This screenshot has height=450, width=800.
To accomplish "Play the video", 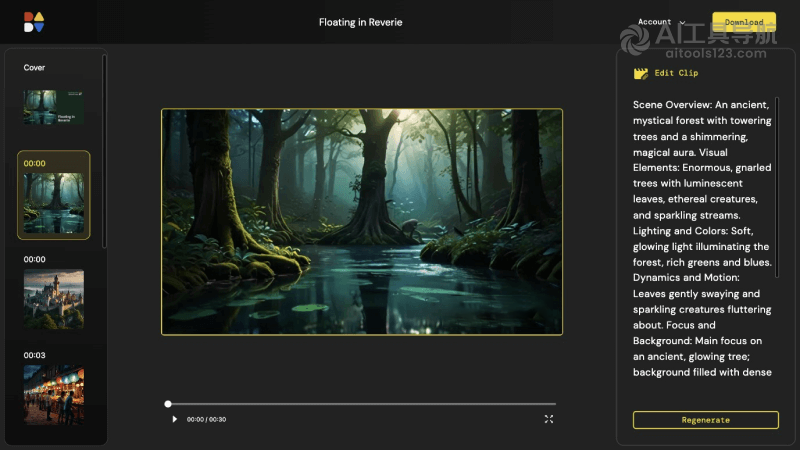I will pyautogui.click(x=174, y=419).
